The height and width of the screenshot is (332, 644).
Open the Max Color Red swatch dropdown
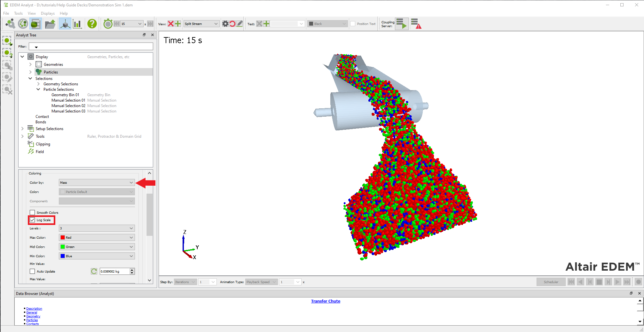tap(97, 237)
